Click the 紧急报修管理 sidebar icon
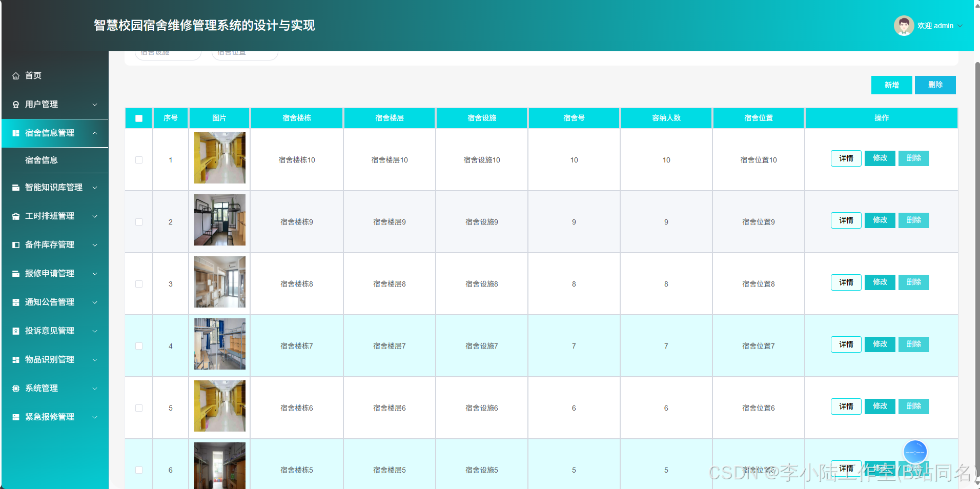980x489 pixels. point(16,417)
